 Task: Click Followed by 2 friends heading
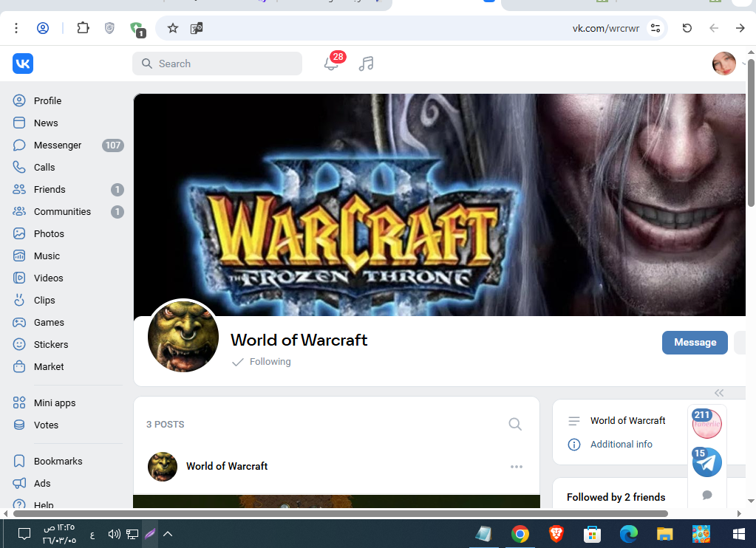click(616, 497)
